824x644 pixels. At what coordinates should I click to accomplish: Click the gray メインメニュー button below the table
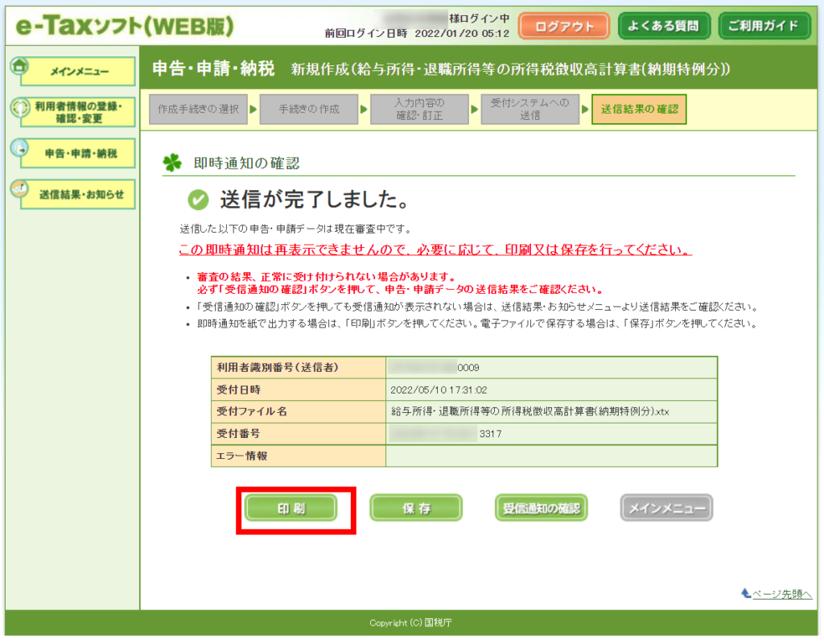click(666, 508)
